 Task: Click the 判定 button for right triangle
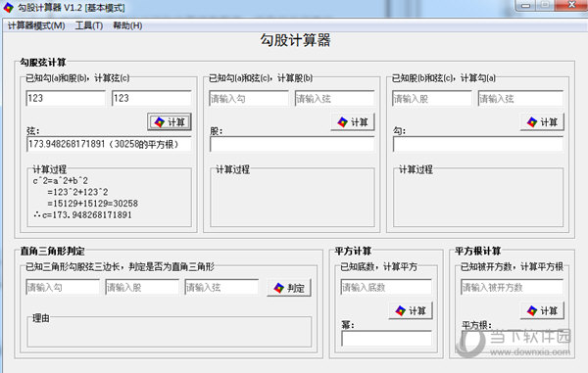click(x=289, y=288)
